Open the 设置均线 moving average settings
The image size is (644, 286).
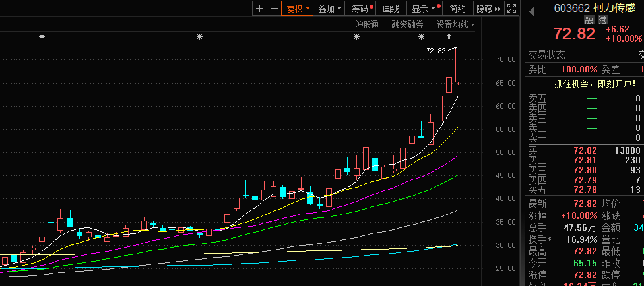tap(455, 24)
